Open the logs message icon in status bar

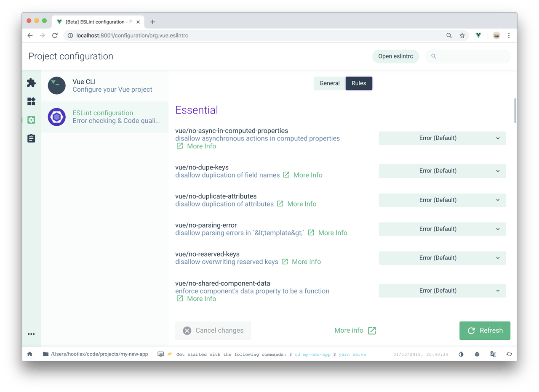(x=160, y=354)
